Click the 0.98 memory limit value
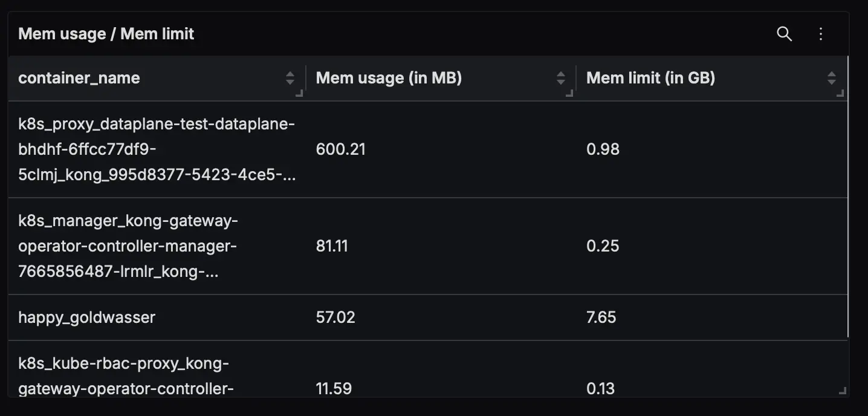The height and width of the screenshot is (416, 868). point(603,149)
